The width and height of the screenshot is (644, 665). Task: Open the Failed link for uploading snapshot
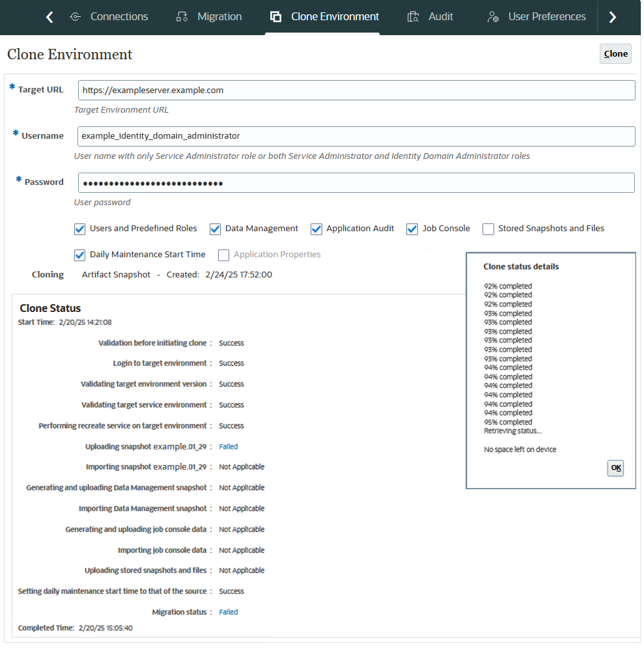click(228, 446)
